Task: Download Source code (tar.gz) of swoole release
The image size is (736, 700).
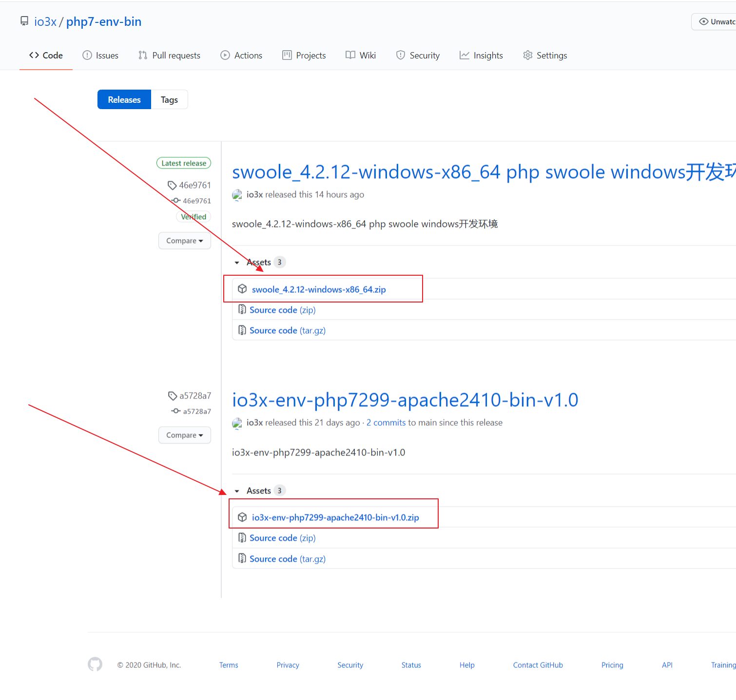Action: pos(288,330)
